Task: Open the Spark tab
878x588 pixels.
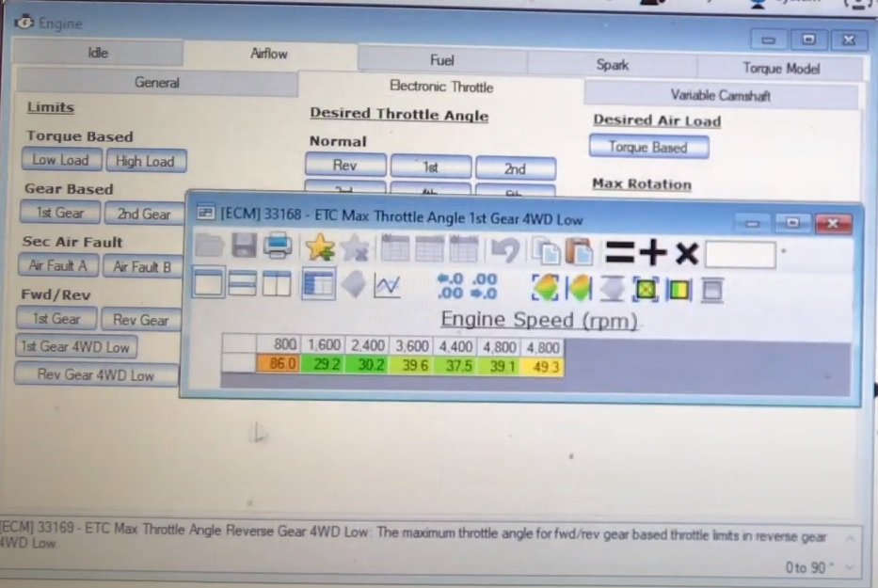Action: pos(612,65)
